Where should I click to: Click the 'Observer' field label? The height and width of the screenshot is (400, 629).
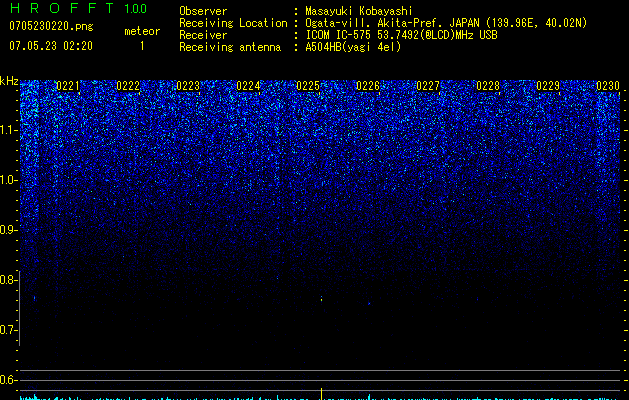[x=203, y=11]
